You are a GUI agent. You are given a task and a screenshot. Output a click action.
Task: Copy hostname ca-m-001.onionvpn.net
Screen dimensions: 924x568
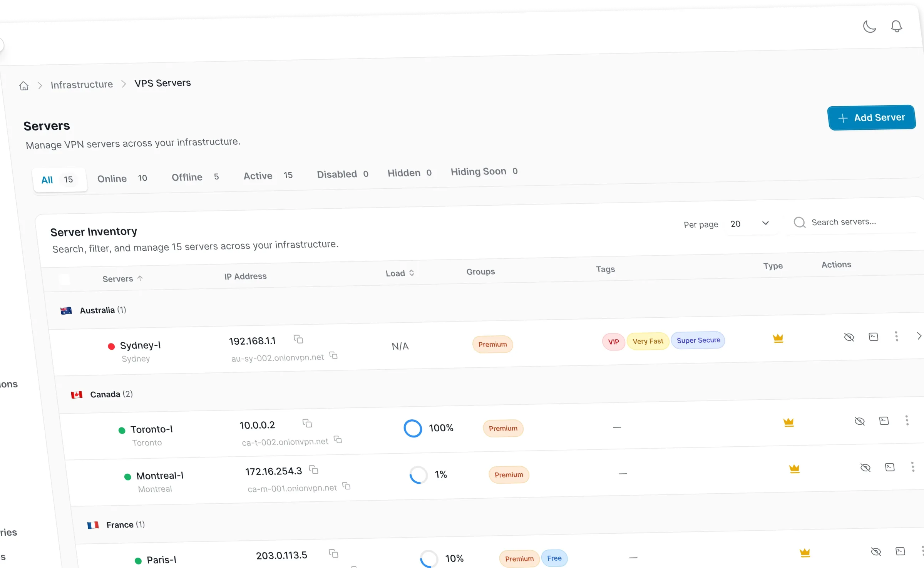click(x=346, y=486)
